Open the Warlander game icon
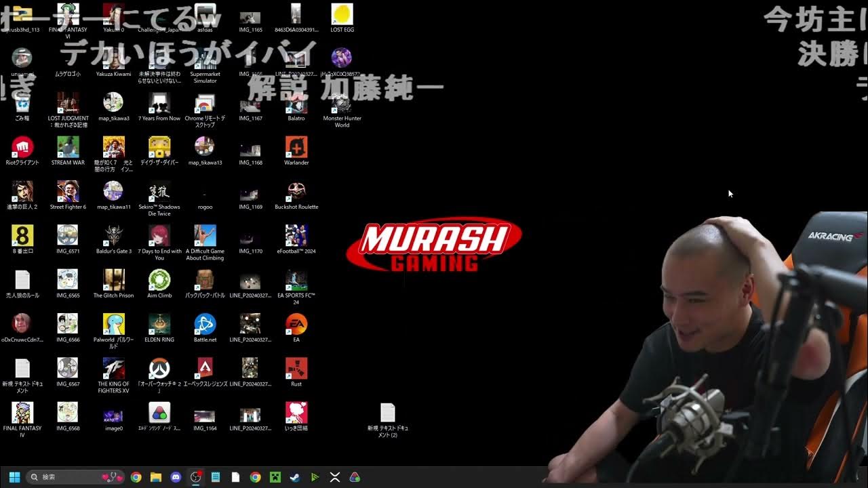The width and height of the screenshot is (868, 488). [x=296, y=151]
